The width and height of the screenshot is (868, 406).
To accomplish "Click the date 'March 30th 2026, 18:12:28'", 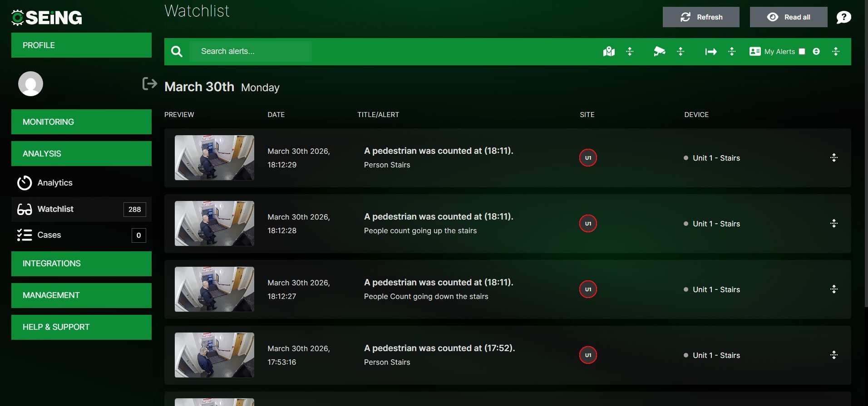I will pyautogui.click(x=299, y=224).
